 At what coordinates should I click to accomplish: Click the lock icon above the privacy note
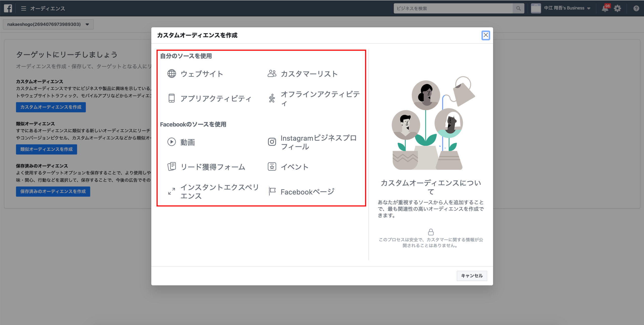click(x=431, y=232)
